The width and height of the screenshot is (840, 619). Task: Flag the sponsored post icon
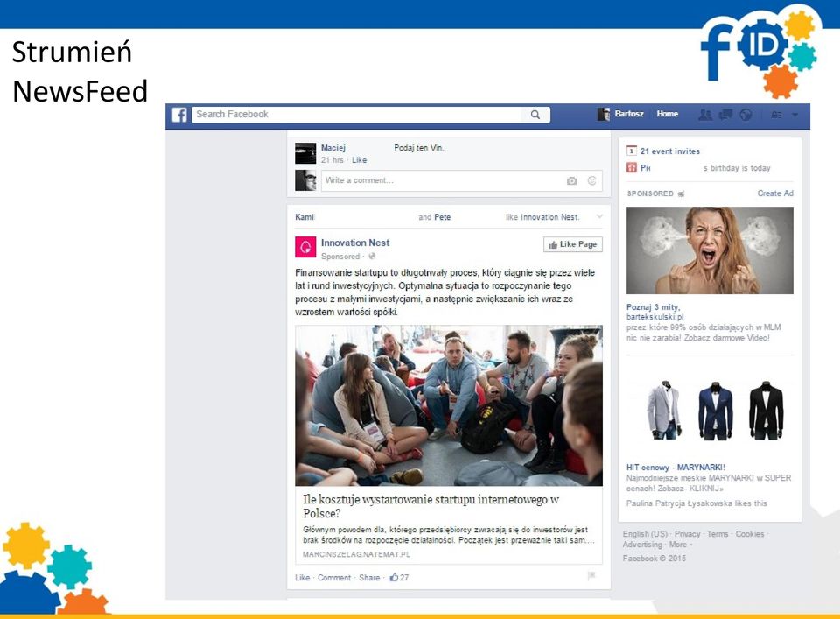pos(591,576)
